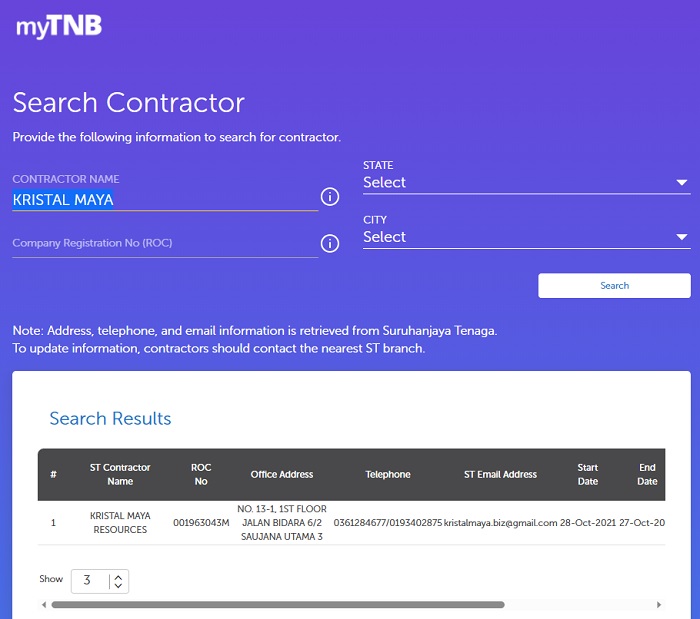Click the End Date column header
This screenshot has width=700, height=619.
[647, 474]
